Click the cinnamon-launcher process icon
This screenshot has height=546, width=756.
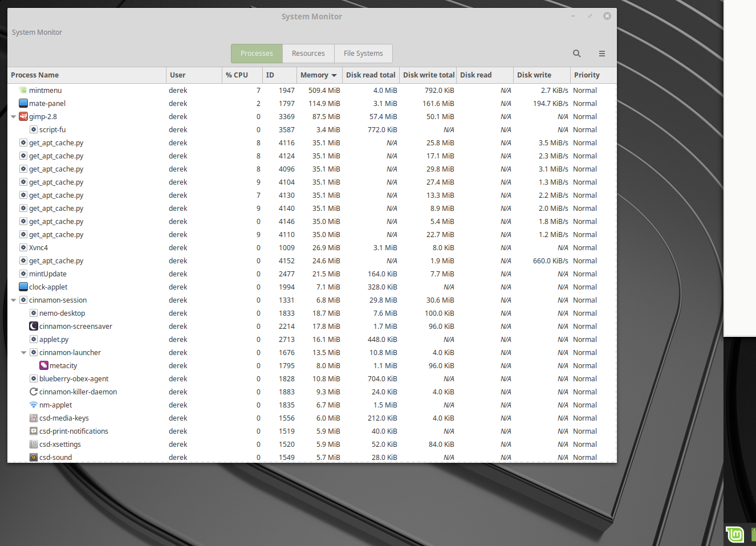34,352
